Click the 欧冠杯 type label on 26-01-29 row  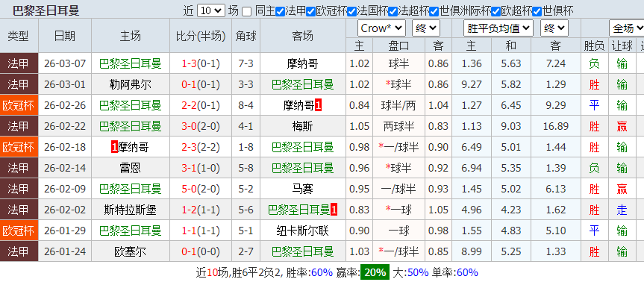pyautogui.click(x=19, y=231)
